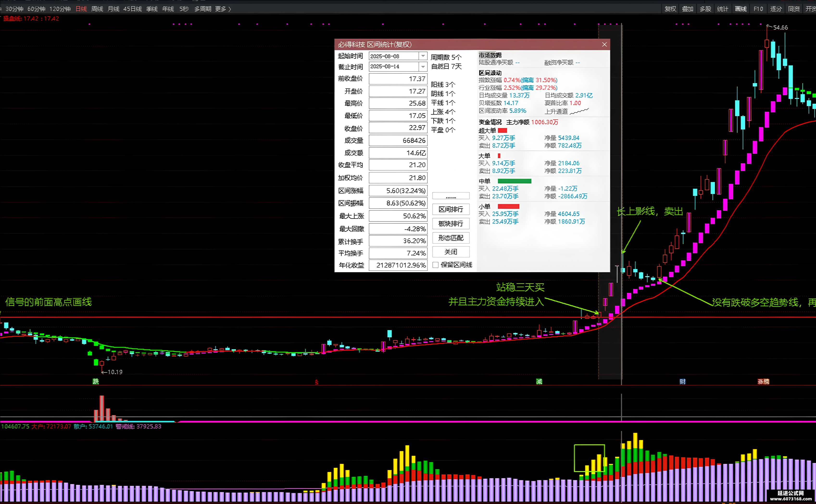Open the 起始时间 date dropdown
816x504 pixels.
pos(423,56)
